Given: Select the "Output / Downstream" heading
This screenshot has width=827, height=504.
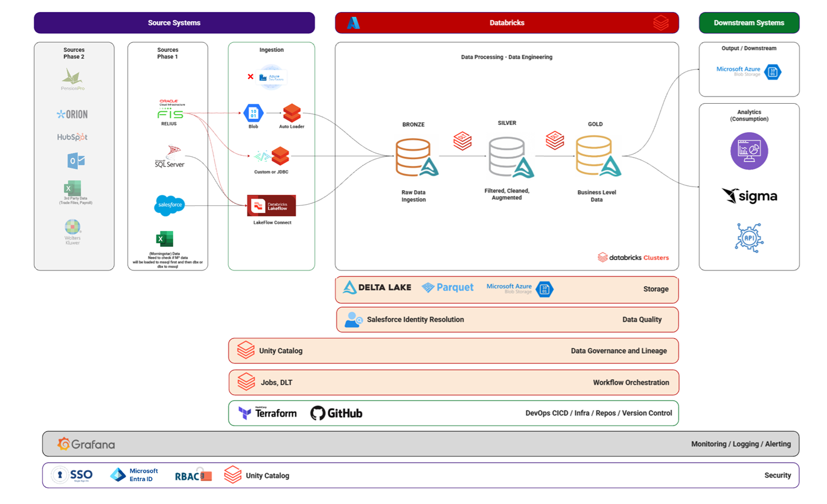Looking at the screenshot, I should [749, 48].
